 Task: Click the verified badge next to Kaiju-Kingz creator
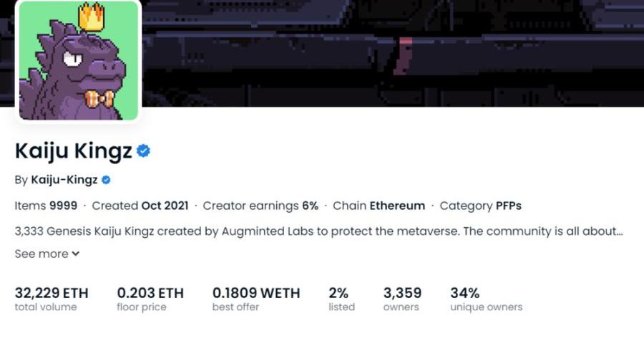click(106, 180)
